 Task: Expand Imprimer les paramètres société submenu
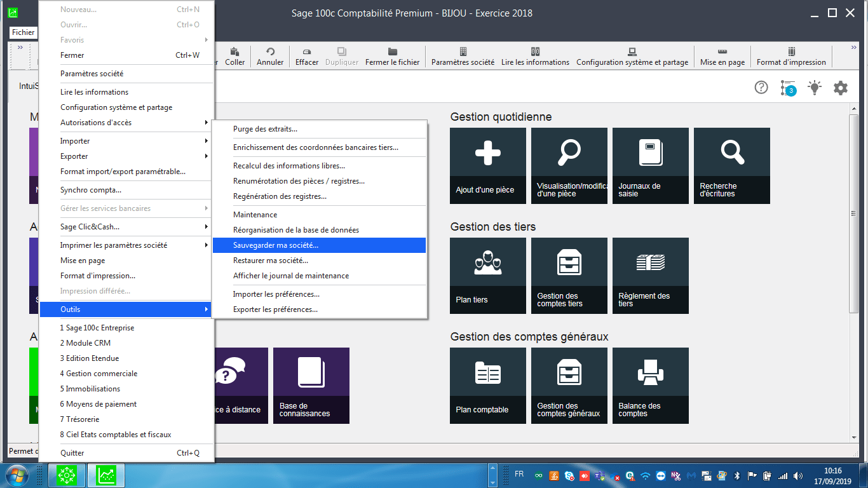click(x=126, y=245)
